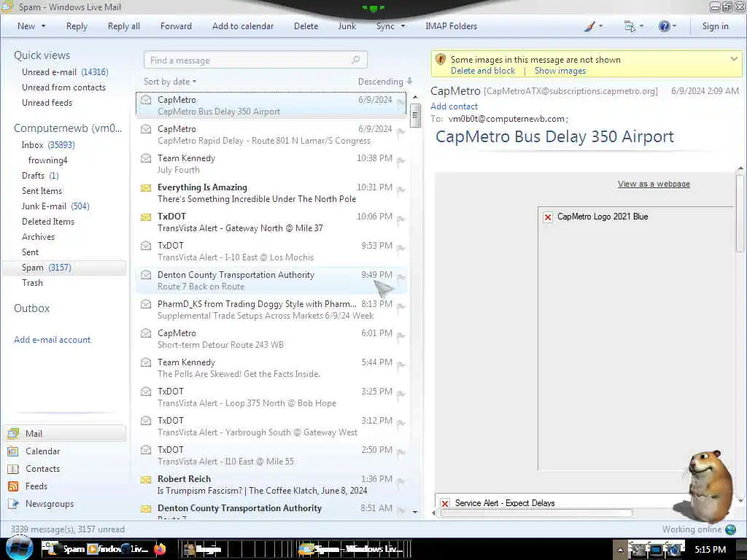The width and height of the screenshot is (747, 560).
Task: Open the blue Help icon
Action: (x=664, y=26)
